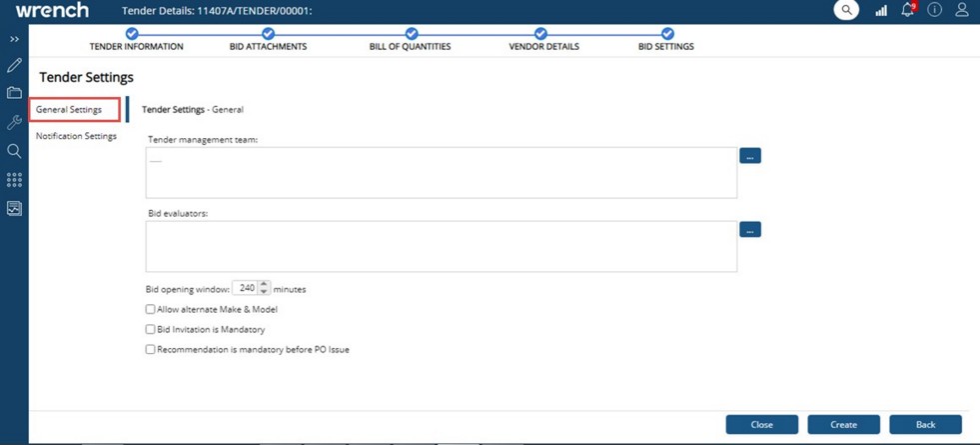The height and width of the screenshot is (445, 980).
Task: Open the top bar search button
Action: [846, 10]
